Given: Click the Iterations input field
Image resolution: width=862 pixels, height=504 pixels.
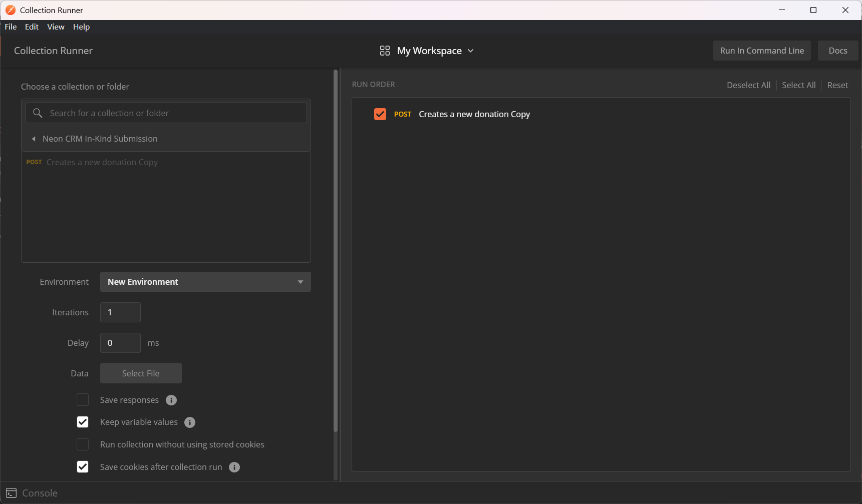Looking at the screenshot, I should point(120,312).
